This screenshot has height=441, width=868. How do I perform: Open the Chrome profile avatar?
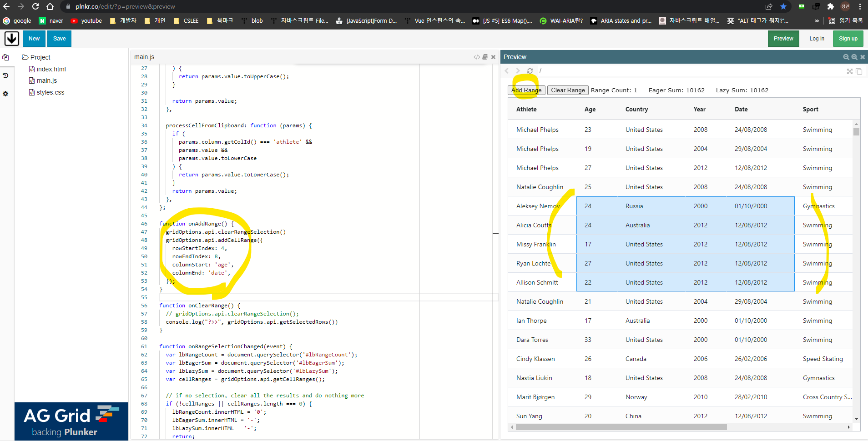[x=845, y=6]
